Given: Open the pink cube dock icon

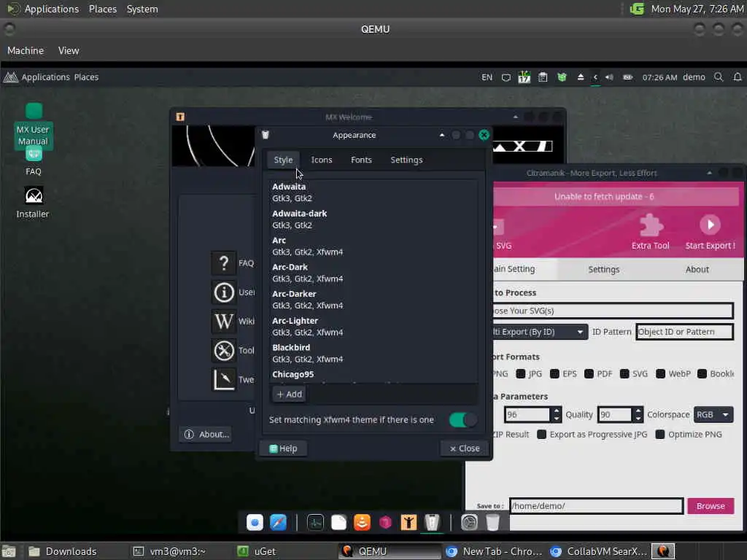Looking at the screenshot, I should coord(385,522).
